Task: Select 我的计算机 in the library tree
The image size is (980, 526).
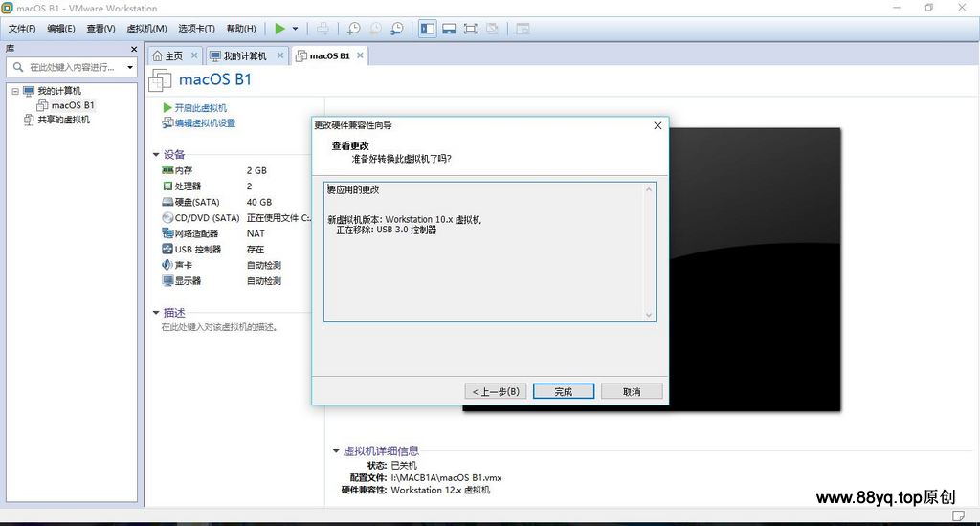Action: tap(58, 91)
